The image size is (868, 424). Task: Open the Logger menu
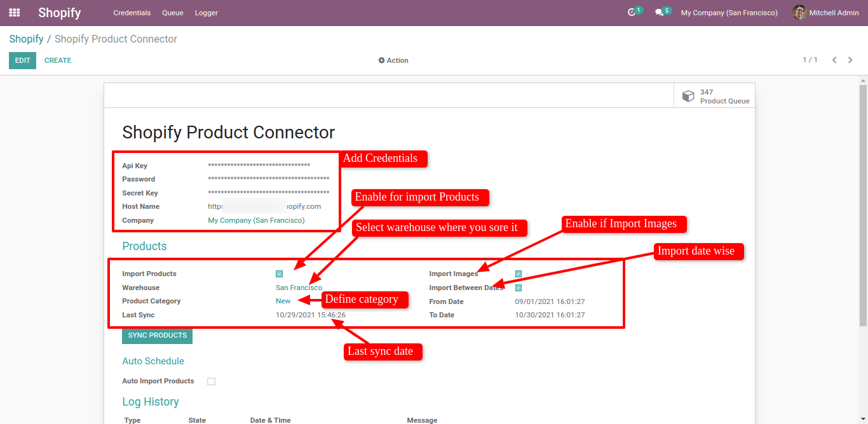pos(207,13)
